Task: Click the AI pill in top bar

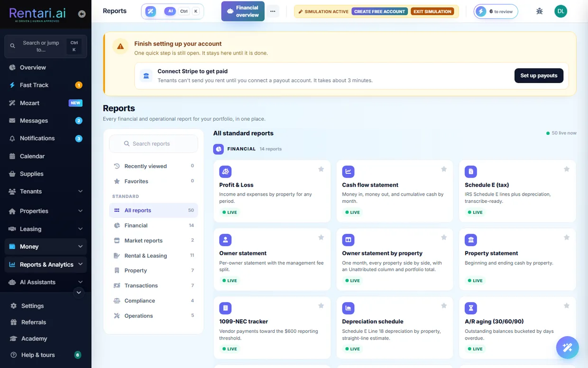Action: point(170,11)
